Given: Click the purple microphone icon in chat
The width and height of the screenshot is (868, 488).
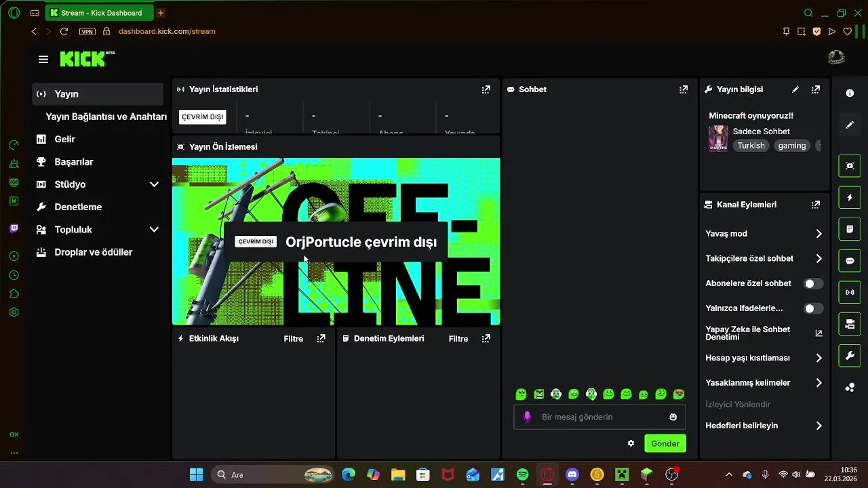Looking at the screenshot, I should pos(528,417).
